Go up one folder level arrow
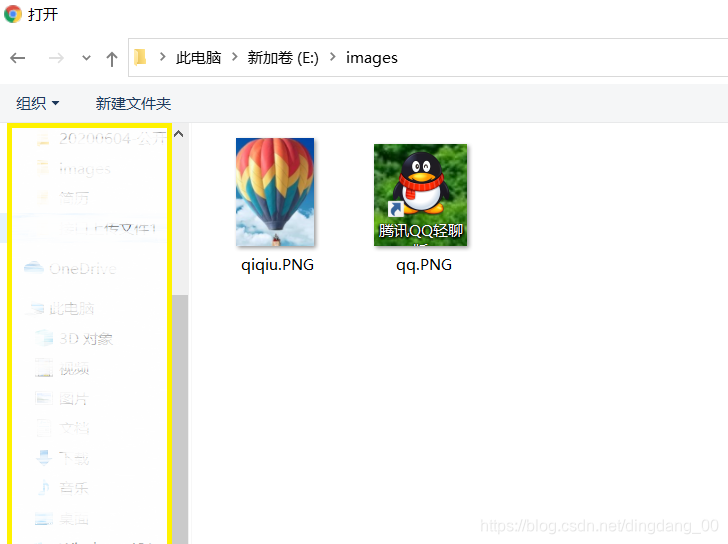Viewport: 728px width, 544px height. click(x=111, y=58)
